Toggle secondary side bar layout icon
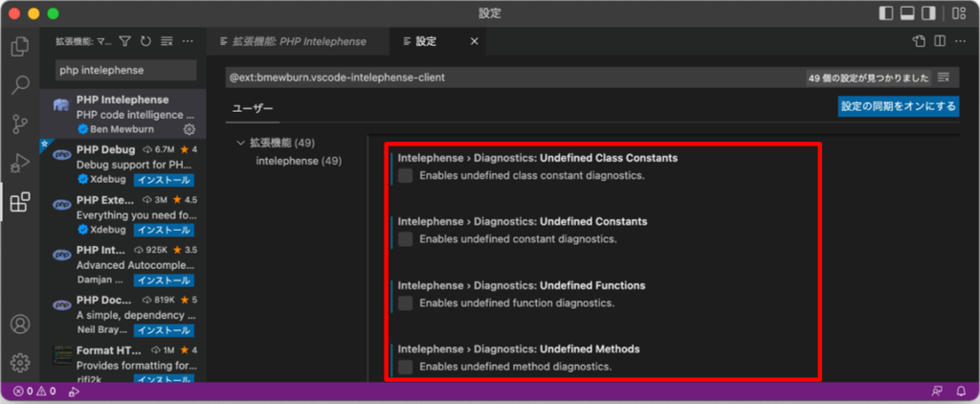Image resolution: width=980 pixels, height=404 pixels. (x=928, y=13)
